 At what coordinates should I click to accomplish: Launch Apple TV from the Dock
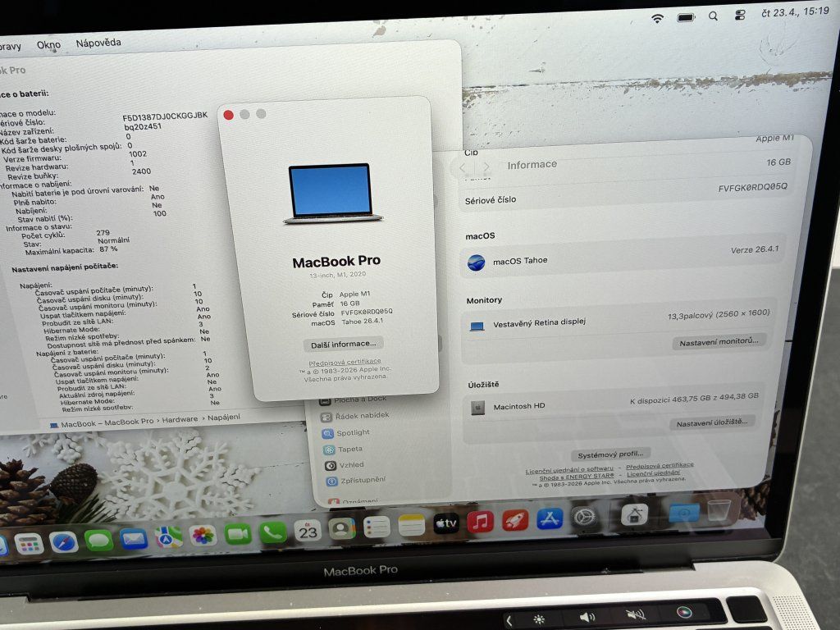point(445,523)
